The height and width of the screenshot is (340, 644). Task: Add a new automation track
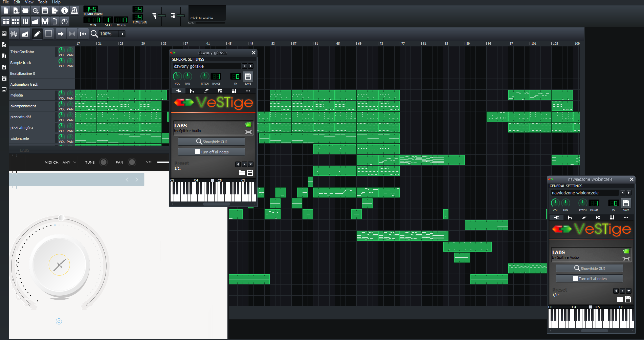click(25, 34)
